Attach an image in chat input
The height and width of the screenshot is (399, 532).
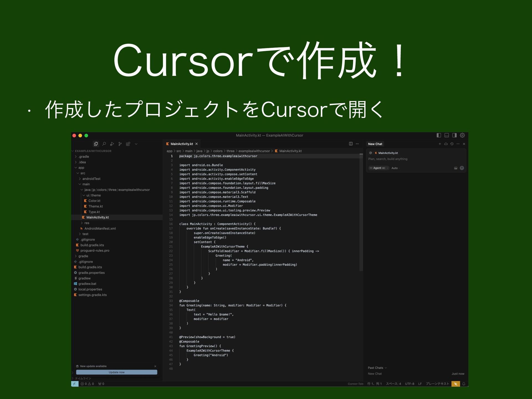[456, 168]
